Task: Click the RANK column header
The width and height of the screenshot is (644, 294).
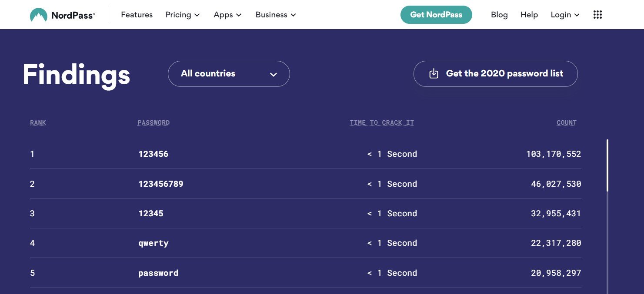Action: 38,123
